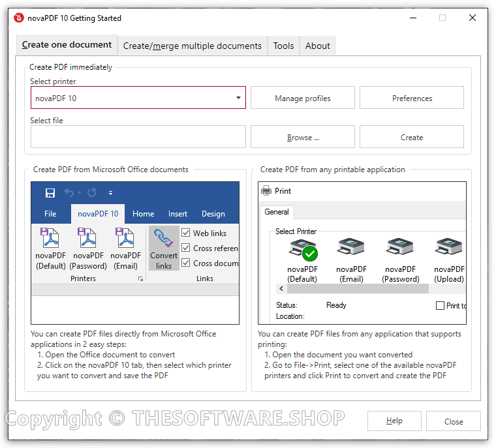
Task: Click the Select file input field
Action: coord(138,136)
